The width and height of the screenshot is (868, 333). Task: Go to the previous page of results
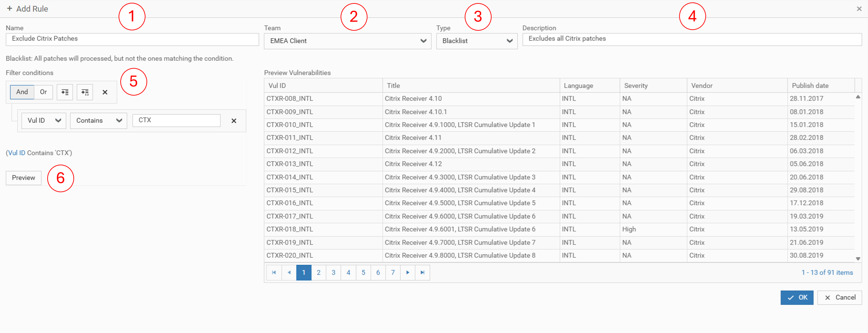tap(289, 273)
